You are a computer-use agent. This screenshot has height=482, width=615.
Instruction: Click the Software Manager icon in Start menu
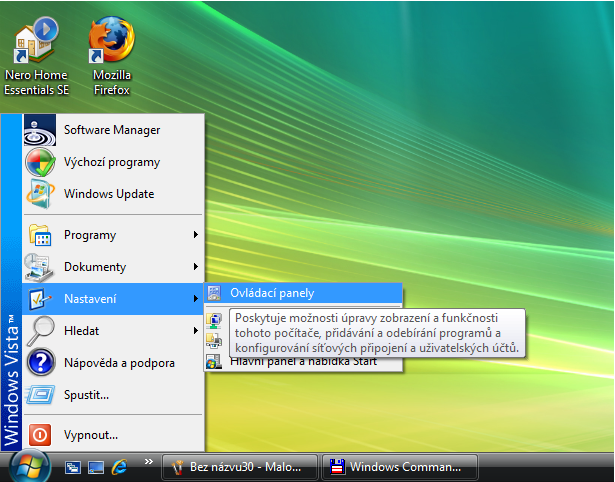point(40,130)
